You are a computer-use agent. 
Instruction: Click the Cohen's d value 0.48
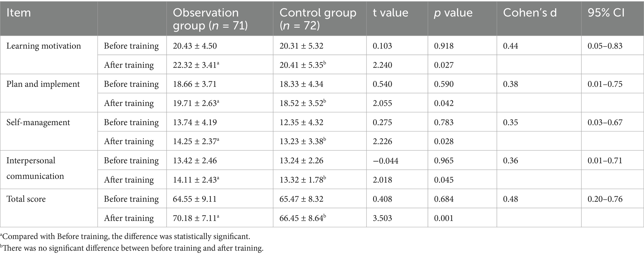(x=510, y=199)
